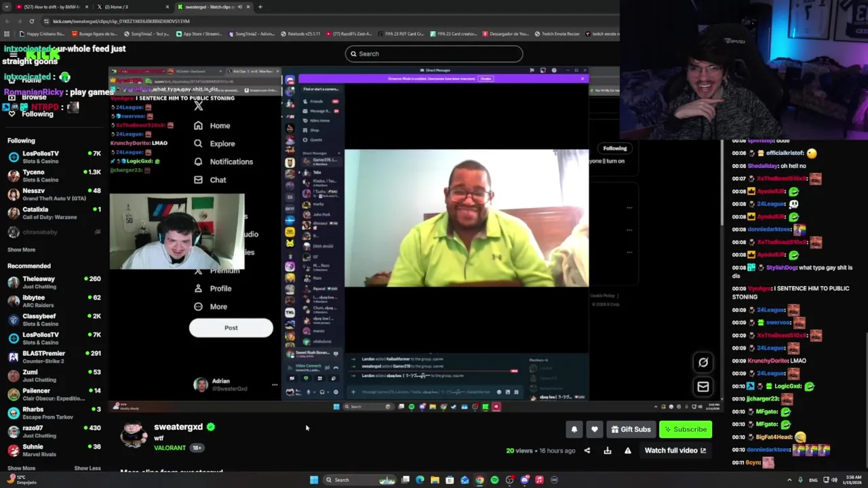
Task: Click the Kick search field
Action: (434, 54)
